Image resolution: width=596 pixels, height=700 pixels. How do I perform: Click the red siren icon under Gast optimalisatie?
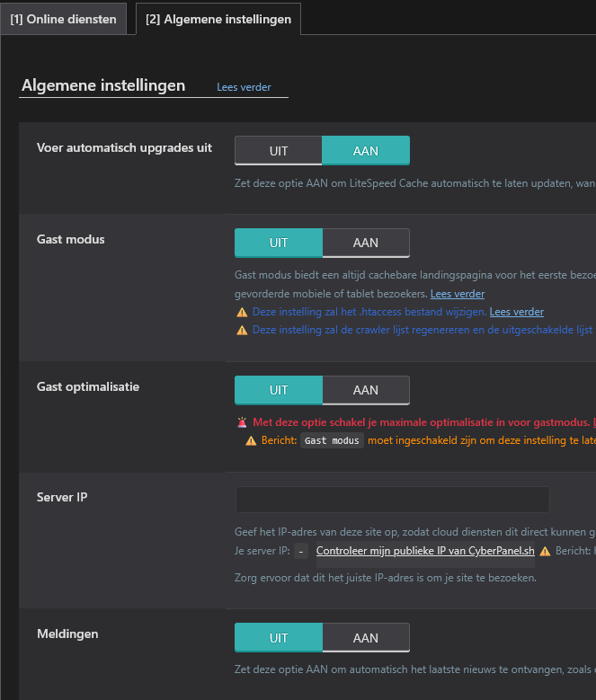pyautogui.click(x=242, y=422)
